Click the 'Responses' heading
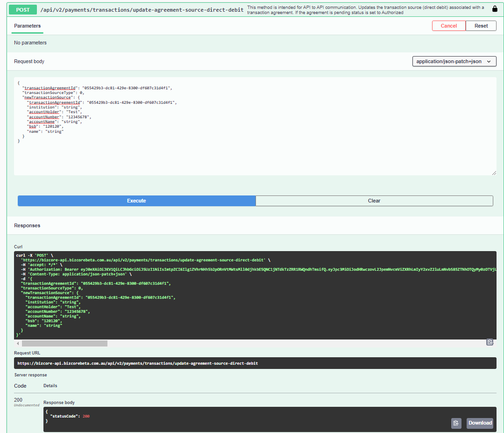This screenshot has width=504, height=433. click(27, 225)
